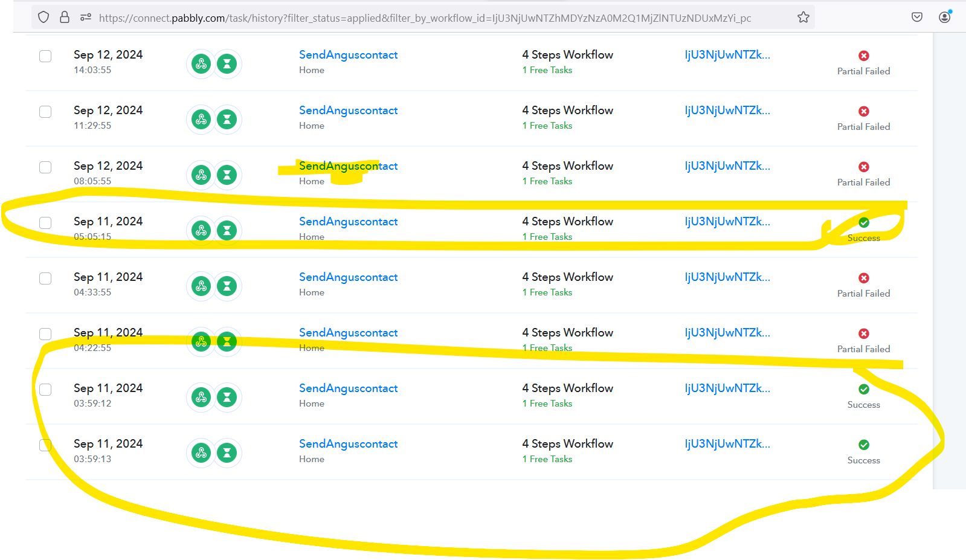The width and height of the screenshot is (966, 560).
Task: Select the Sep 12 08:05:55 task checkbox
Action: coord(45,167)
